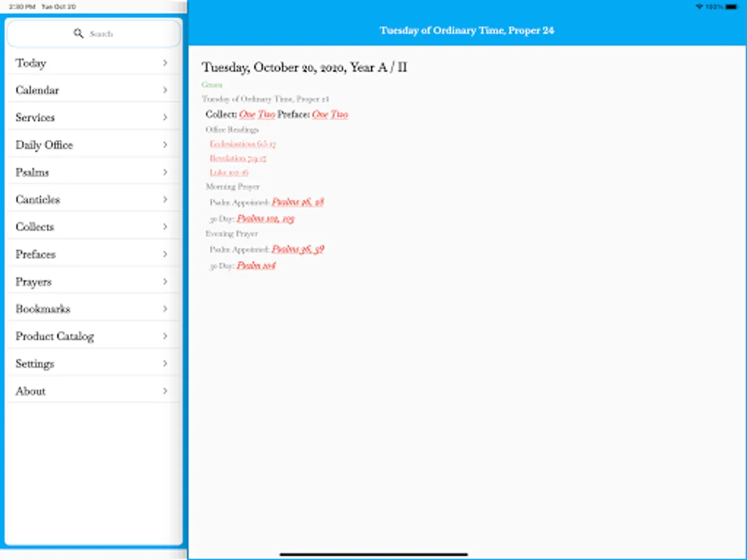The image size is (747, 560).
Task: Open the Luke 10:1-16 reading
Action: point(228,172)
